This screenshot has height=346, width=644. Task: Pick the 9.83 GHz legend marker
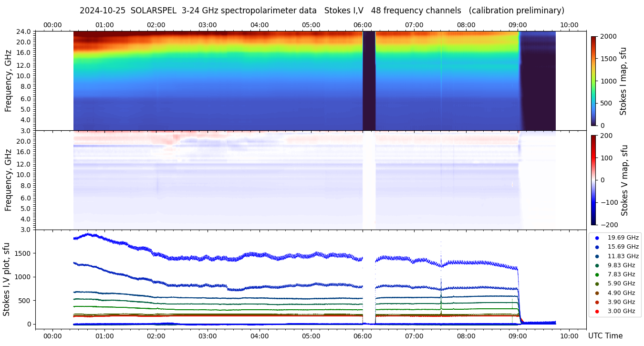pos(597,265)
